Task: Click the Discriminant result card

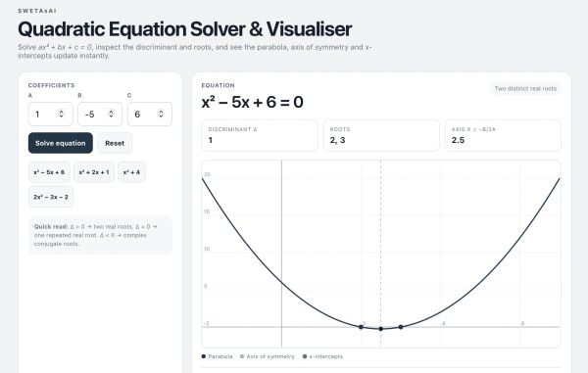Action: (x=260, y=135)
